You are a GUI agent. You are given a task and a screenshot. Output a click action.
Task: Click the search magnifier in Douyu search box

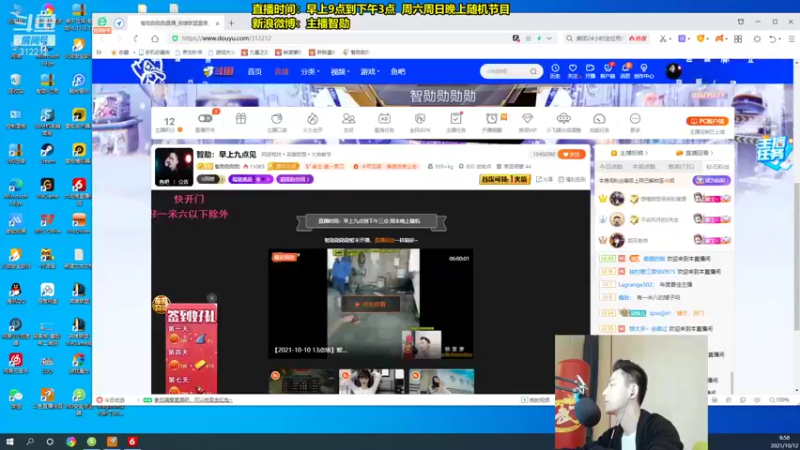pyautogui.click(x=533, y=71)
